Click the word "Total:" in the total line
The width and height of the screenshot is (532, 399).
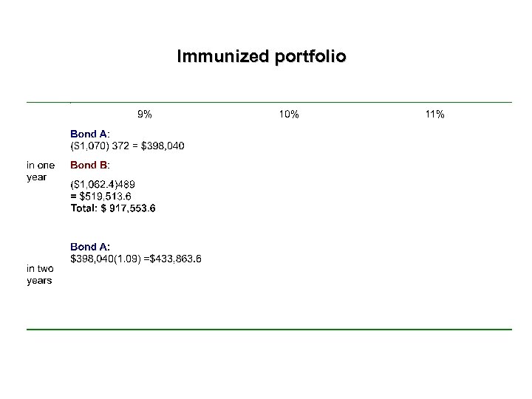85,208
